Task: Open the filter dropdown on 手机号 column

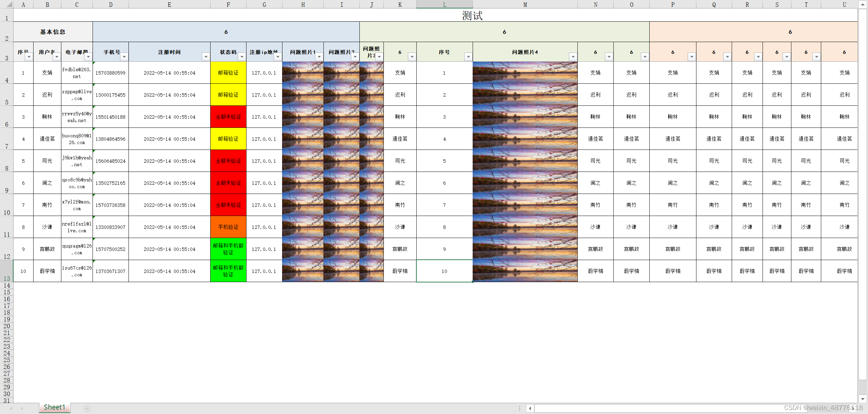Action: (124, 57)
